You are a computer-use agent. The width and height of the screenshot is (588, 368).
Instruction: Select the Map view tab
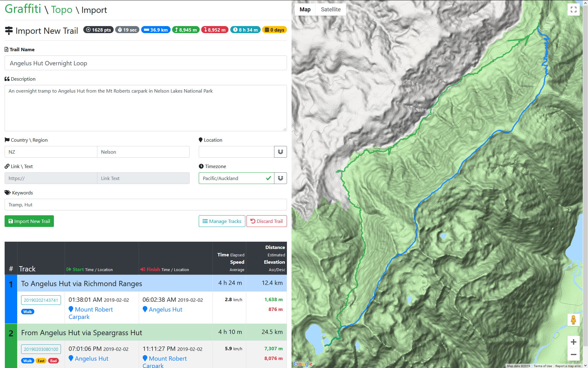(x=305, y=10)
